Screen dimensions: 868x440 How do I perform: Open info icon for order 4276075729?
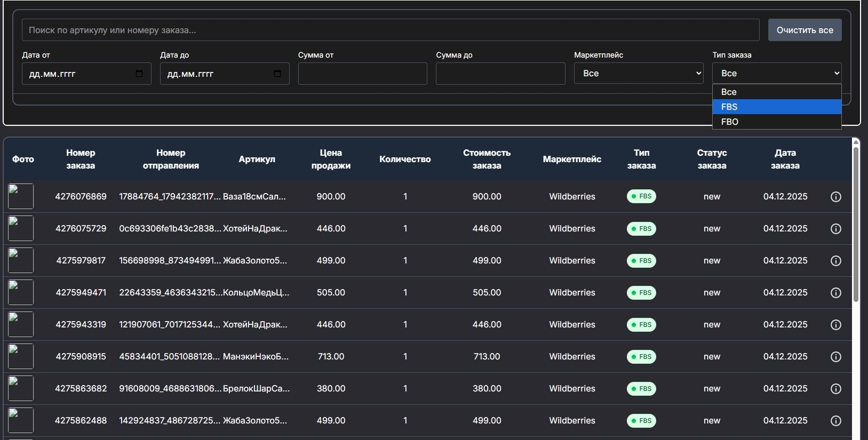(836, 229)
